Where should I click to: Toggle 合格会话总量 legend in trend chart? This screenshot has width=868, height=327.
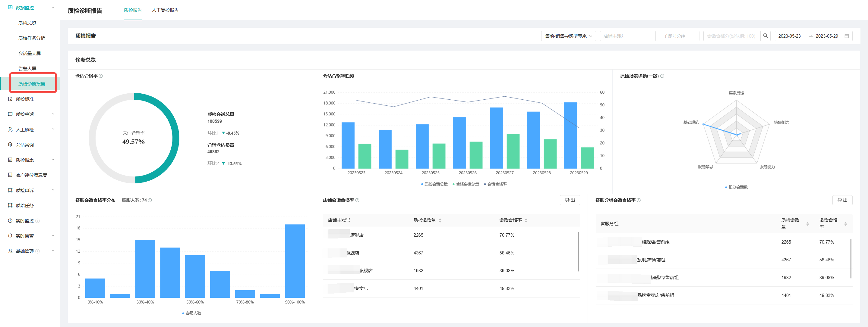[x=466, y=184]
